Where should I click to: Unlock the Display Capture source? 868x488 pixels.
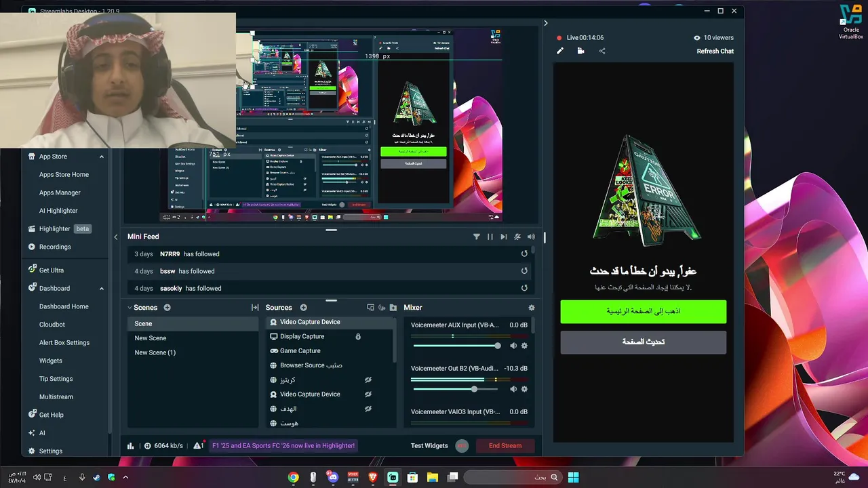pos(358,336)
